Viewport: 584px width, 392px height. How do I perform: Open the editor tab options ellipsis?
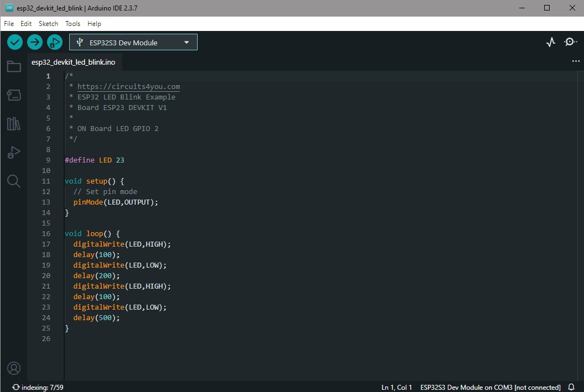tap(576, 61)
